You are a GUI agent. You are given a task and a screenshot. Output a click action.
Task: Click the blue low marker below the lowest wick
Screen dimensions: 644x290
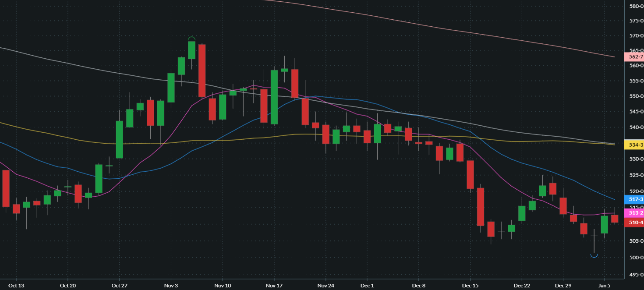click(x=594, y=255)
